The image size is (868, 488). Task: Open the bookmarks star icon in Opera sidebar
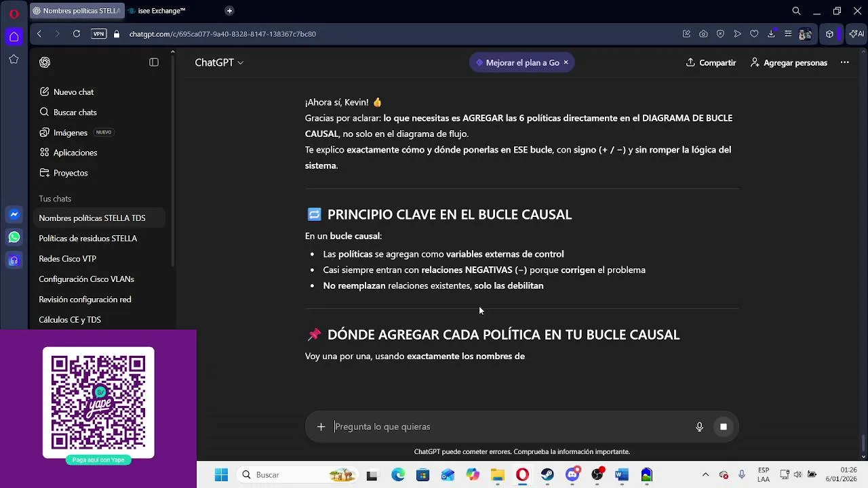[14, 60]
